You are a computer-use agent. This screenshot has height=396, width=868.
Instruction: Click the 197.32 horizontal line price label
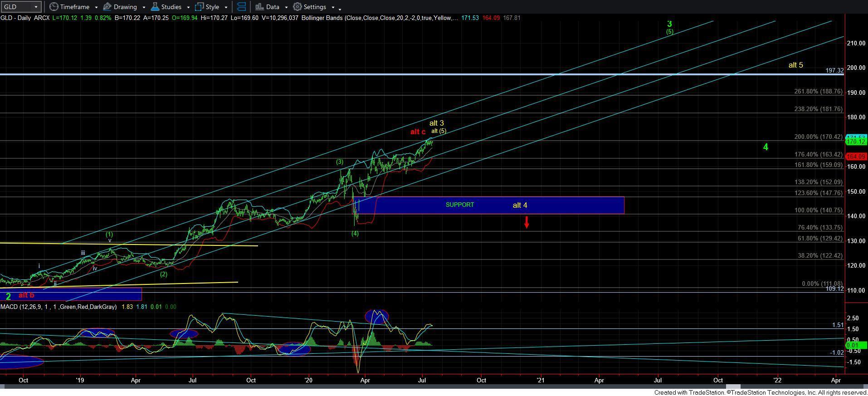click(x=834, y=71)
